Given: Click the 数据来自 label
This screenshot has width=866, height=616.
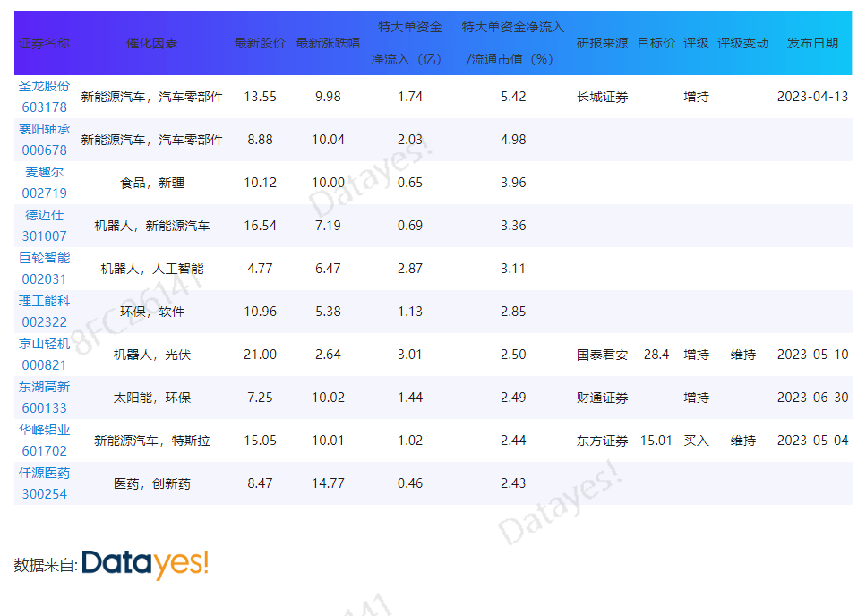Looking at the screenshot, I should (46, 565).
